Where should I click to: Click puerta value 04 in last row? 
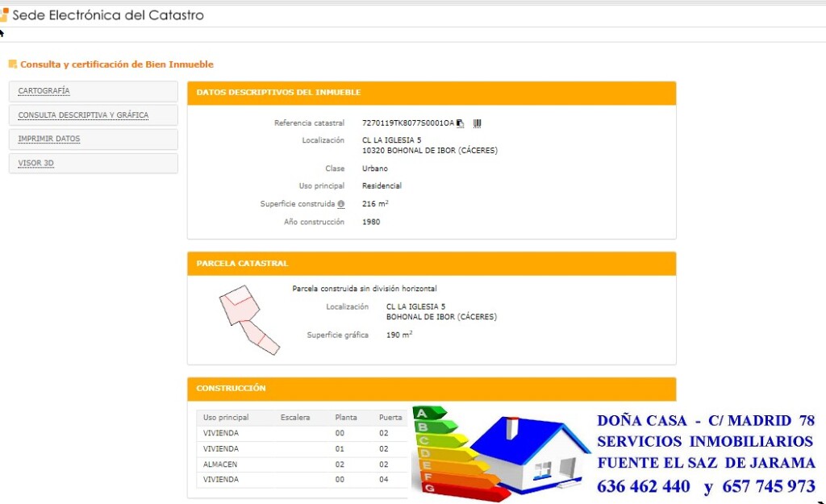[383, 480]
